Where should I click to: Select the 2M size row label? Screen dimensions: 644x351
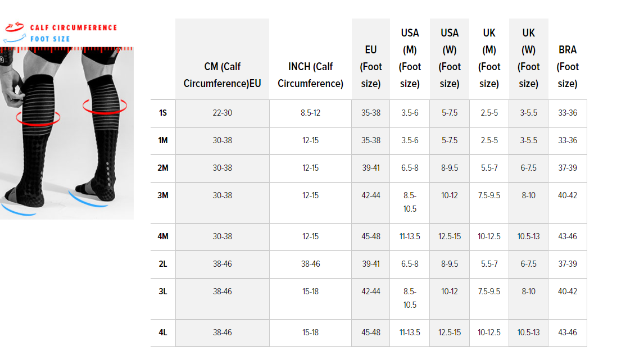[163, 168]
